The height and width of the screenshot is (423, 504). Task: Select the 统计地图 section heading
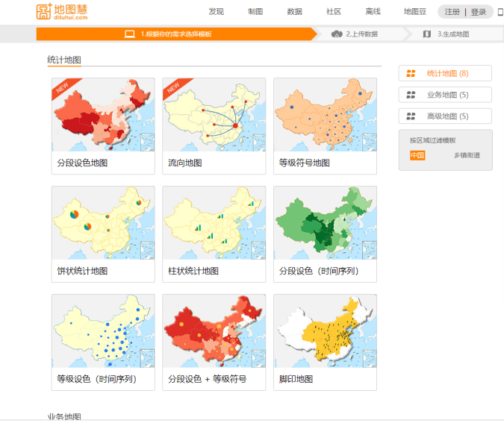[64, 60]
